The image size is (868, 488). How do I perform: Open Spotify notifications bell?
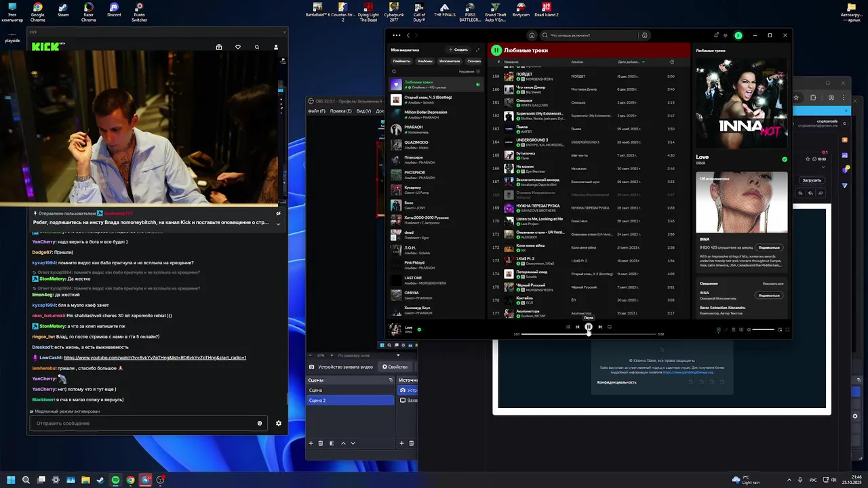[x=716, y=35]
